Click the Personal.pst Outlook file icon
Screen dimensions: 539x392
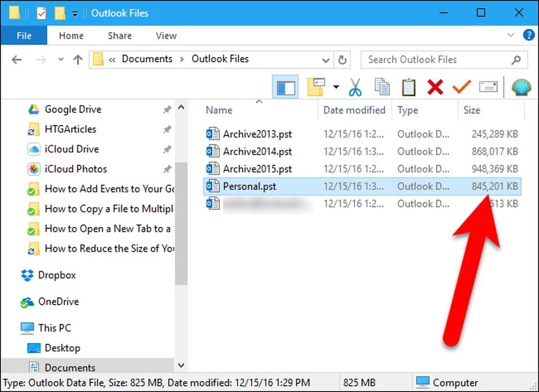point(213,186)
